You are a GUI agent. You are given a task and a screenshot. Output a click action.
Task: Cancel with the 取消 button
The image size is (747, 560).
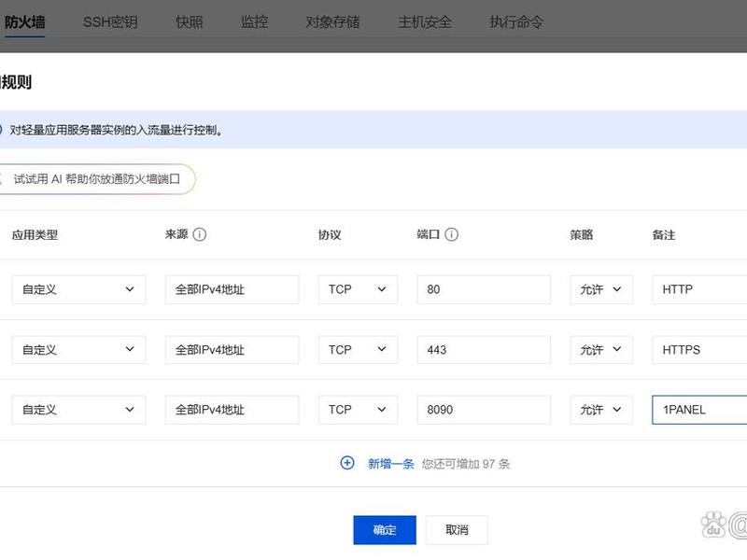457,529
